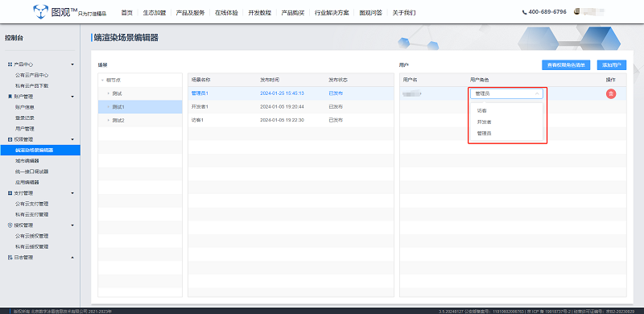Click the phone icon beside 400-689-6796

(525, 12)
